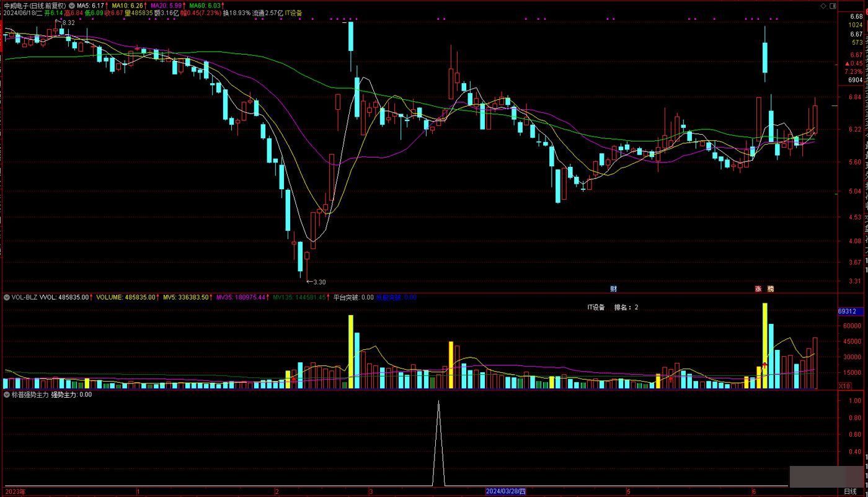The width and height of the screenshot is (868, 497).
Task: Click the IT设备 排名: 2 ranking text
Action: pyautogui.click(x=613, y=307)
